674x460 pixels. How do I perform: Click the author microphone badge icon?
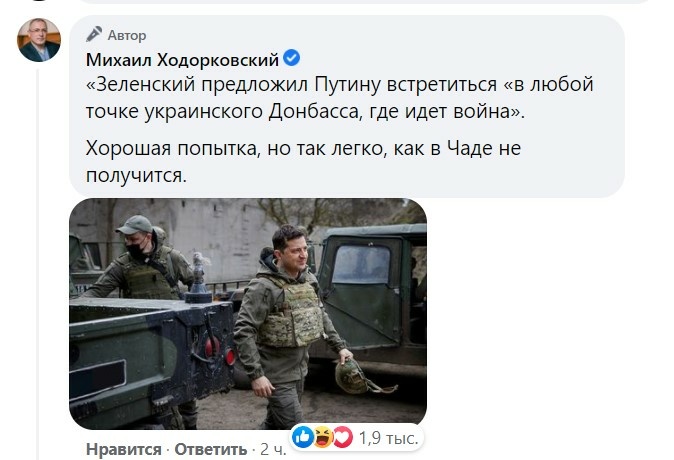pyautogui.click(x=94, y=34)
